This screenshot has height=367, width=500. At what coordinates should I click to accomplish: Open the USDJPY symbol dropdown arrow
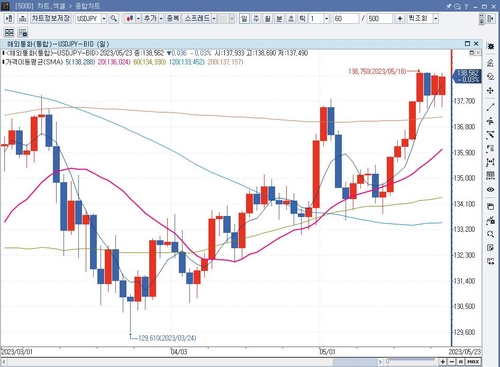coord(104,19)
